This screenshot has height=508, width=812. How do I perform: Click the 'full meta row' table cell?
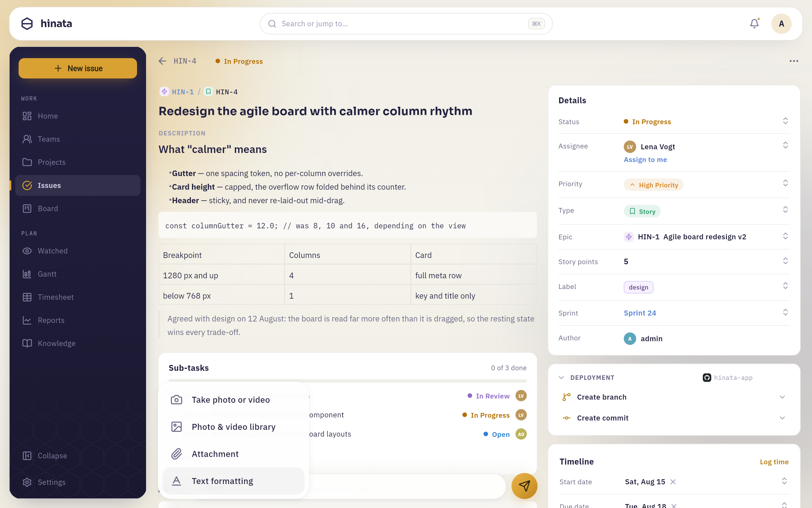pyautogui.click(x=473, y=275)
